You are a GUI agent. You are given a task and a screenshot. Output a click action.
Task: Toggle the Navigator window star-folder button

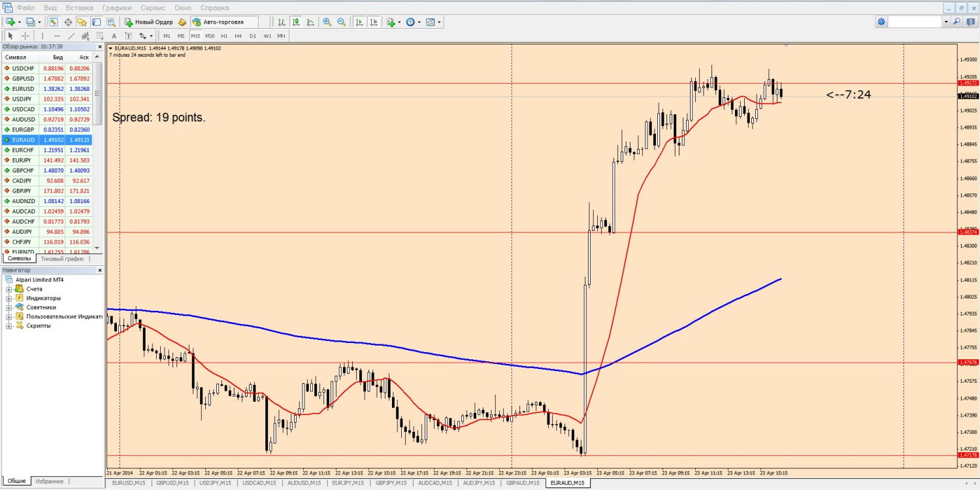(82, 22)
